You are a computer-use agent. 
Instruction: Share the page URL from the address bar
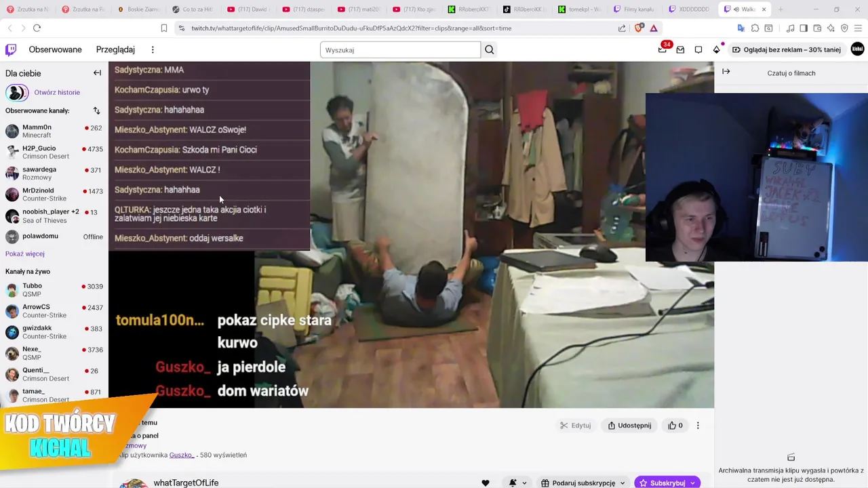[622, 28]
